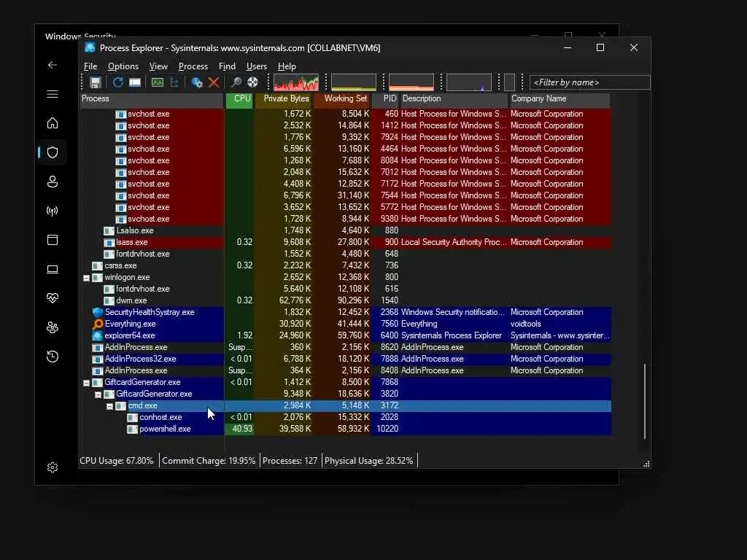Click the Properties gear toolbar icon
Viewport: 747px width, 560px height.
click(x=197, y=82)
